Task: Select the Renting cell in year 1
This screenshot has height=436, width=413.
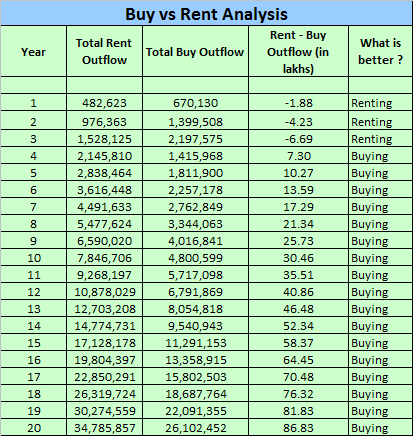Action: 380,103
